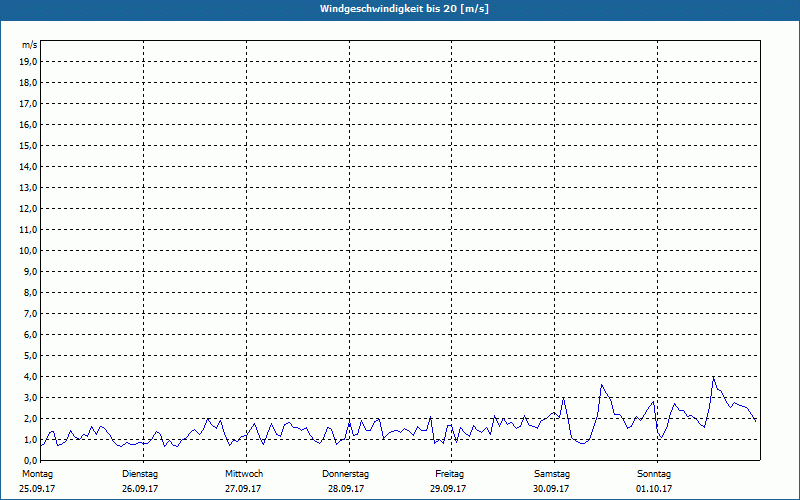This screenshot has height=500, width=800.
Task: Click the '14,0' y-axis value
Action: coord(28,166)
